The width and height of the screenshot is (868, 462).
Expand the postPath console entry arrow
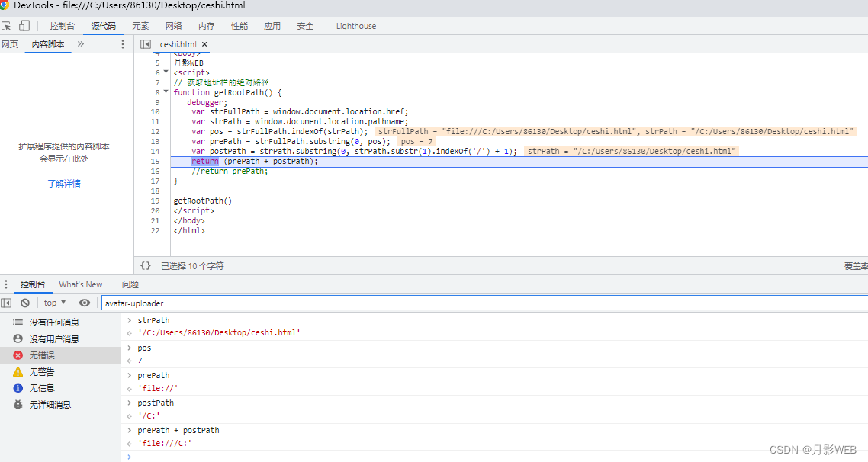point(130,403)
